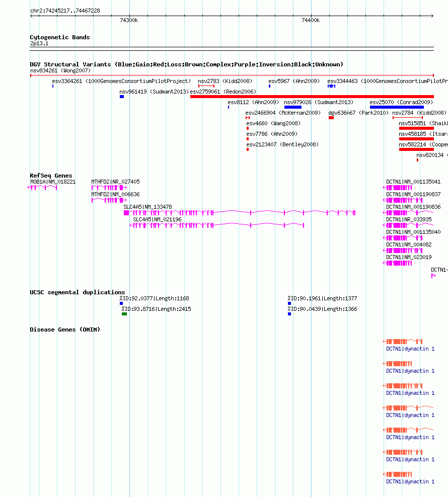Click the nsv2783 (Kidd2008) variant bar

point(206,86)
